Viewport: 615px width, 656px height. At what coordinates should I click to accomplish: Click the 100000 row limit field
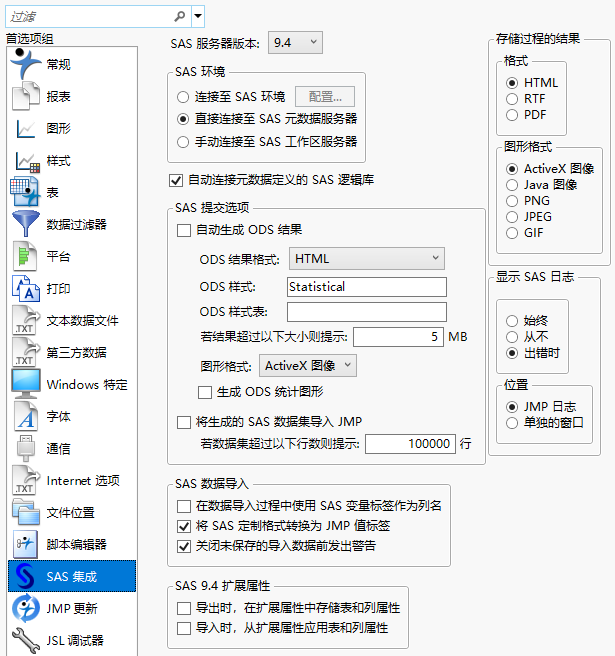(x=410, y=444)
